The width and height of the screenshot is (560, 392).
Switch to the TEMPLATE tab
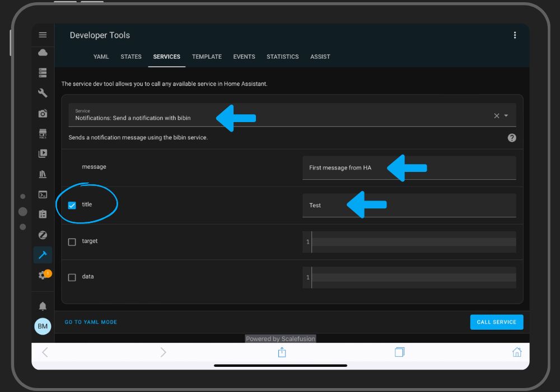tap(207, 57)
